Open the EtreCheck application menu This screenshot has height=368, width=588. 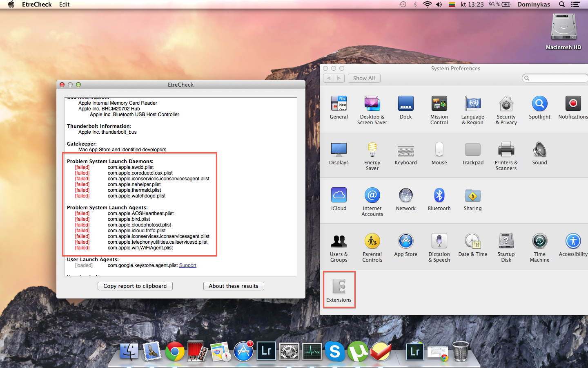coord(37,4)
